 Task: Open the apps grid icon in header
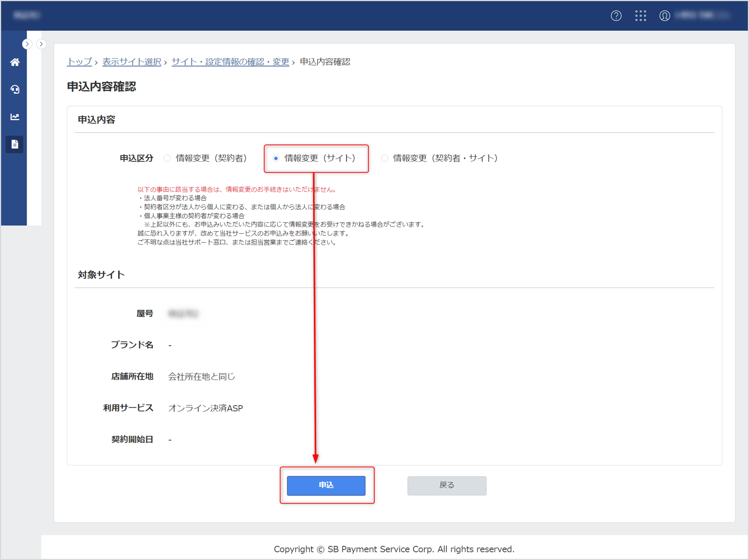(x=640, y=16)
